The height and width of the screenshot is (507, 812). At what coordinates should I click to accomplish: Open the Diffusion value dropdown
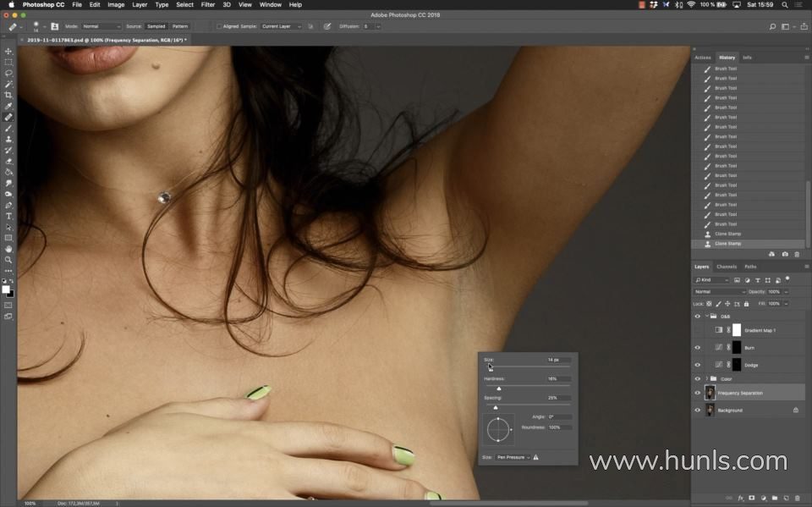tap(378, 26)
